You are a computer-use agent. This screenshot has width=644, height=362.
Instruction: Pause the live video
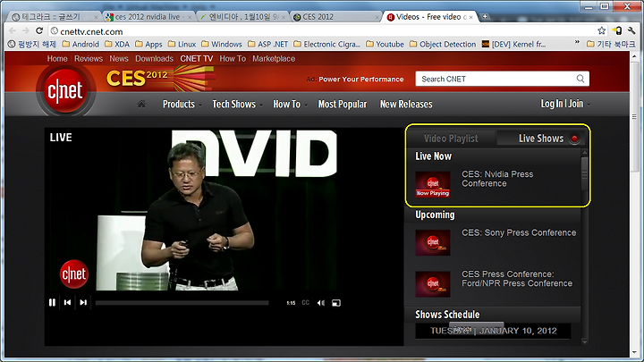tap(52, 302)
